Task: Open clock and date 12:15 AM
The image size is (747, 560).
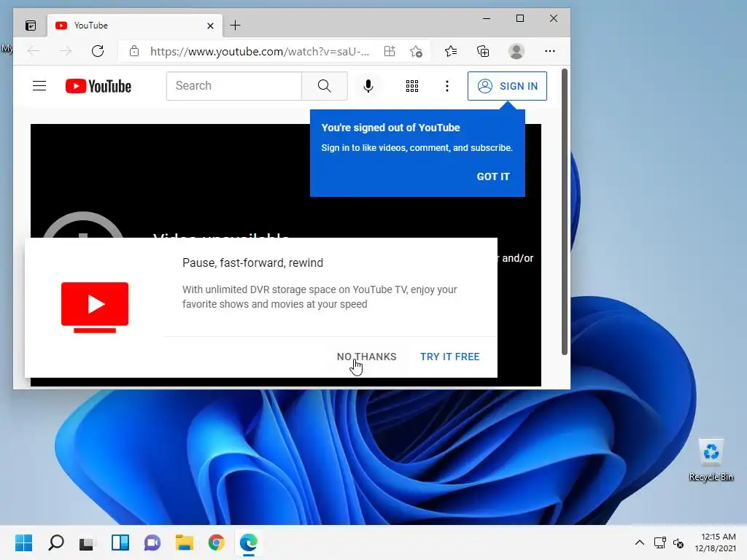Action: [716, 542]
